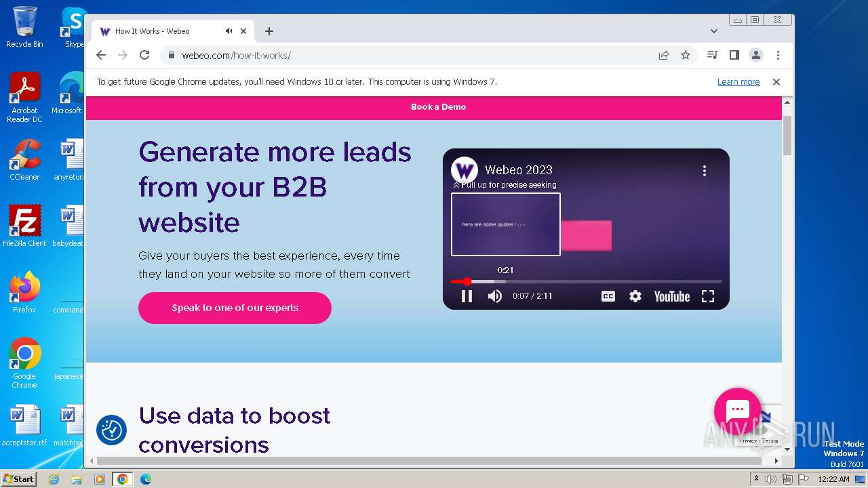This screenshot has height=488, width=868.
Task: Mute the YouTube video volume
Action: (x=495, y=296)
